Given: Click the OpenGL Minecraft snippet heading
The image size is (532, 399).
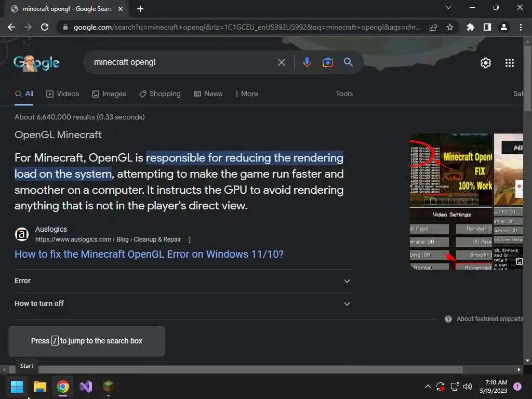Looking at the screenshot, I should 58,135.
